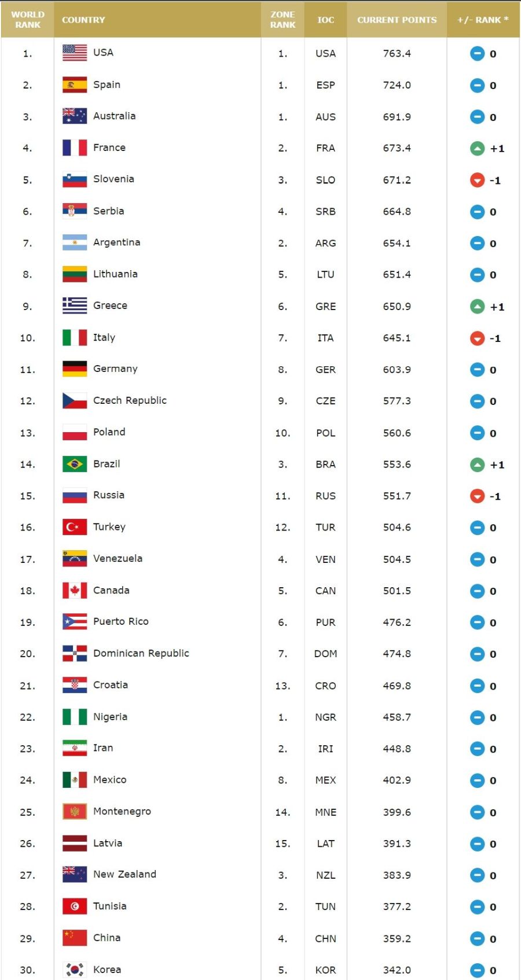Sort by the World Rank column header
Image resolution: width=521 pixels, height=980 pixels.
click(x=28, y=20)
